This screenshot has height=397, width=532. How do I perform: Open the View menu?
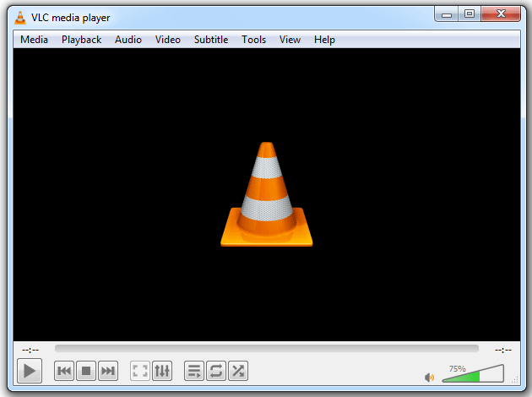pyautogui.click(x=290, y=40)
